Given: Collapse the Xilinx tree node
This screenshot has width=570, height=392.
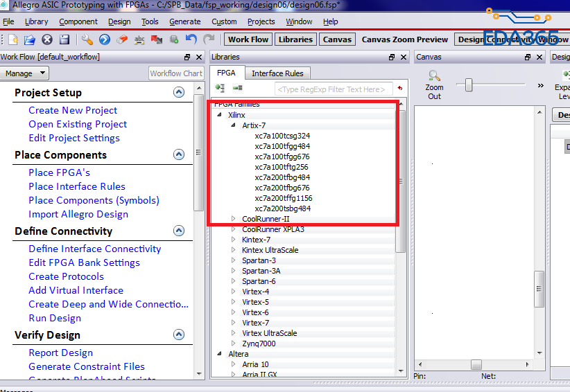Looking at the screenshot, I should pos(219,115).
